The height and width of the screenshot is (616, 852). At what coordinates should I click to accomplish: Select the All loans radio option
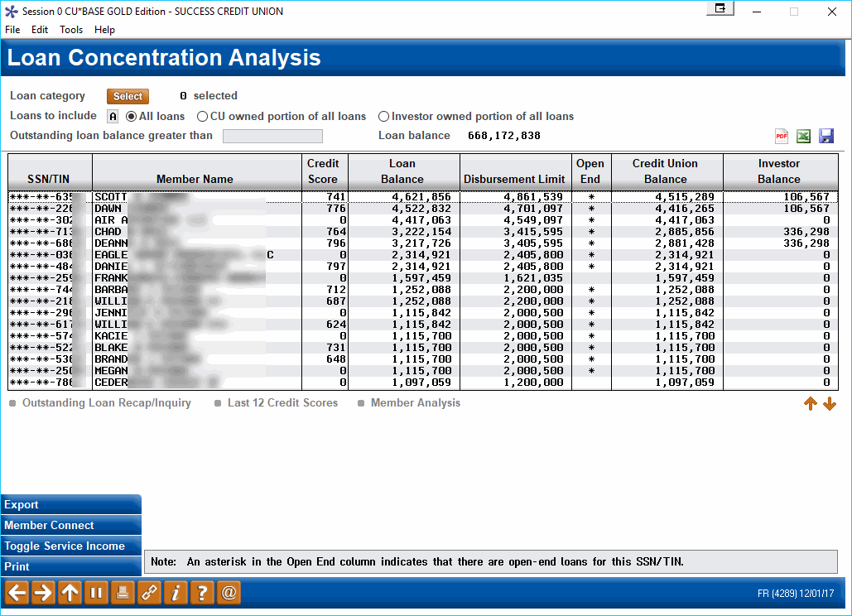(x=156, y=116)
